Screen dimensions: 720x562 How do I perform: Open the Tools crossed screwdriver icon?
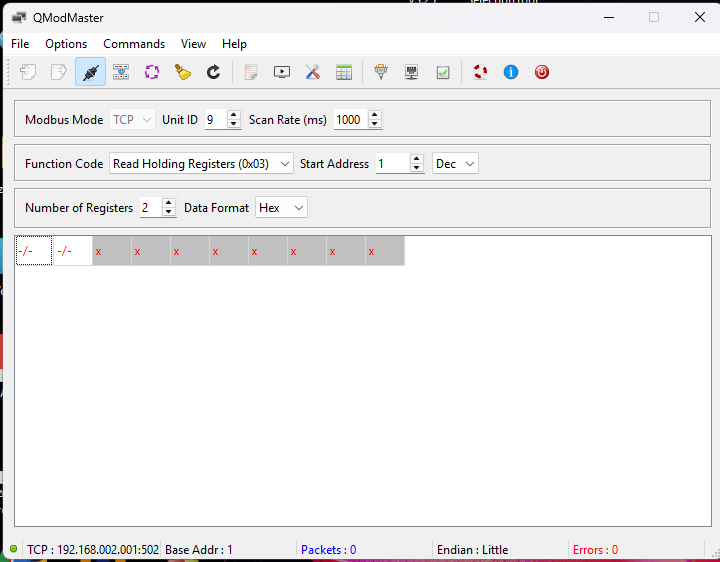click(313, 72)
